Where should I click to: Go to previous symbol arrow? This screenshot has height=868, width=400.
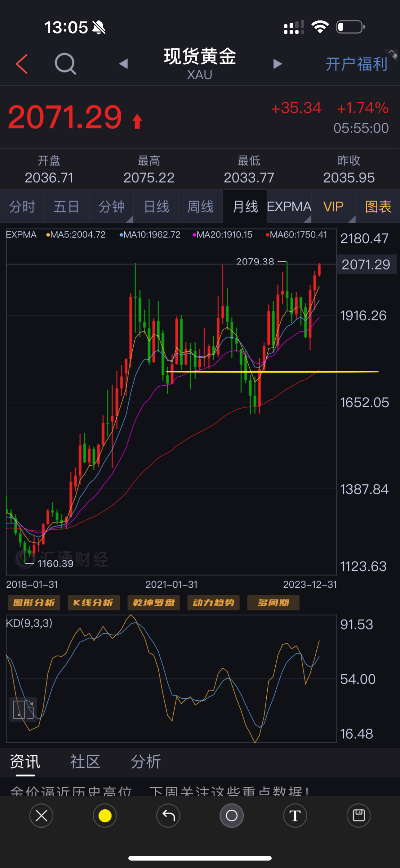point(124,64)
